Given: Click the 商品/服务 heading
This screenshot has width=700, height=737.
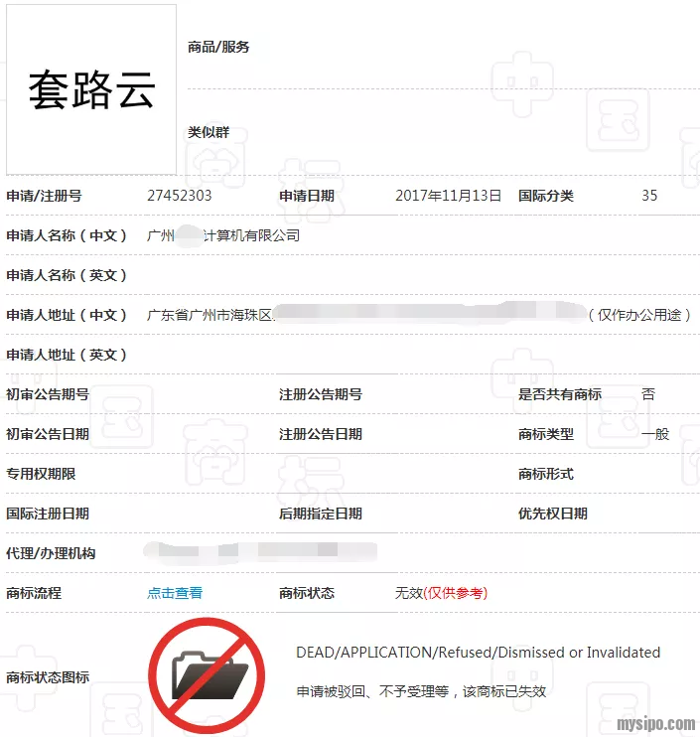Looking at the screenshot, I should (x=218, y=47).
